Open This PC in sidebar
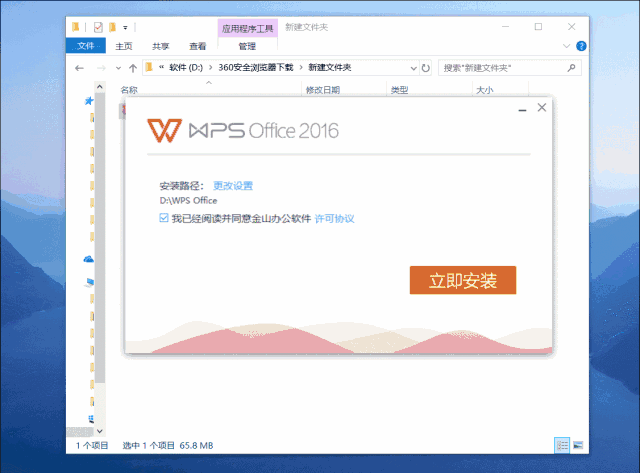The height and width of the screenshot is (473, 640). tap(89, 282)
